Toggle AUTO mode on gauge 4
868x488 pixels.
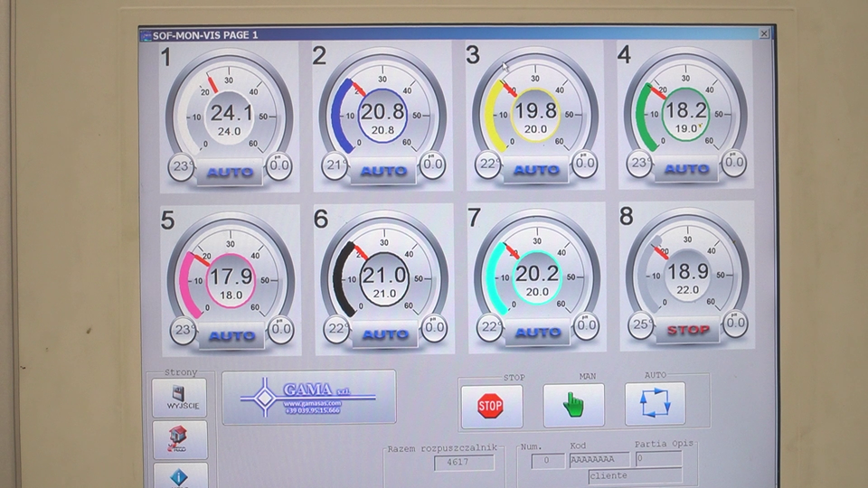click(x=686, y=169)
